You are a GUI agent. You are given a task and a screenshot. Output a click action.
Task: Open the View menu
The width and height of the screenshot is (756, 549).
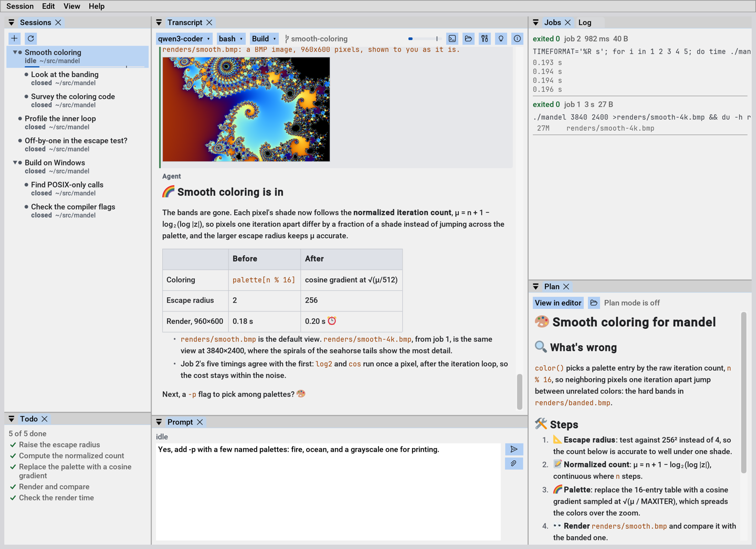tap(72, 6)
